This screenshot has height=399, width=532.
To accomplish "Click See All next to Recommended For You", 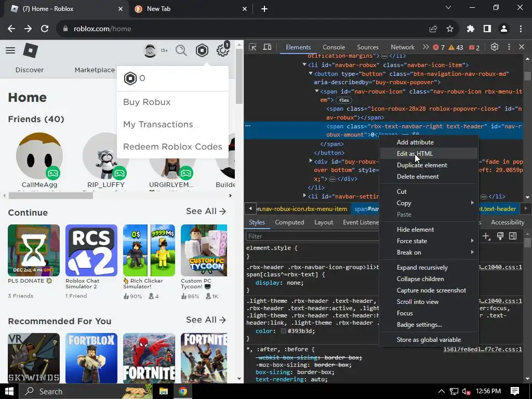I will click(x=206, y=320).
